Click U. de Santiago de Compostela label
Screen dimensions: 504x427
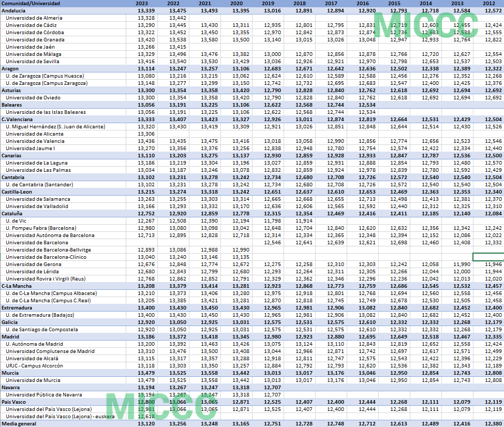[42, 329]
